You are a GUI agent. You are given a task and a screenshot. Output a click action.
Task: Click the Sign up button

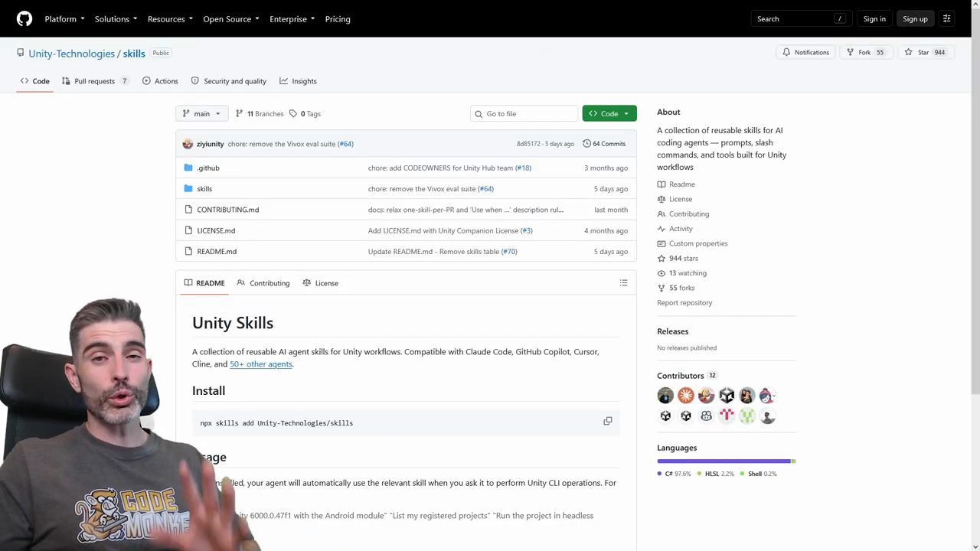[915, 19]
